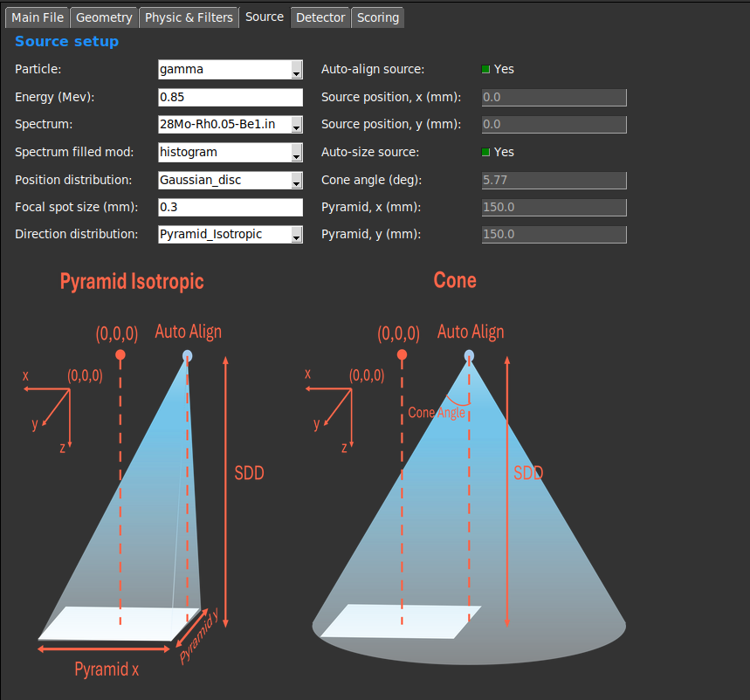
Task: Click the Pyramid Isotropic diagram title
Action: (132, 281)
